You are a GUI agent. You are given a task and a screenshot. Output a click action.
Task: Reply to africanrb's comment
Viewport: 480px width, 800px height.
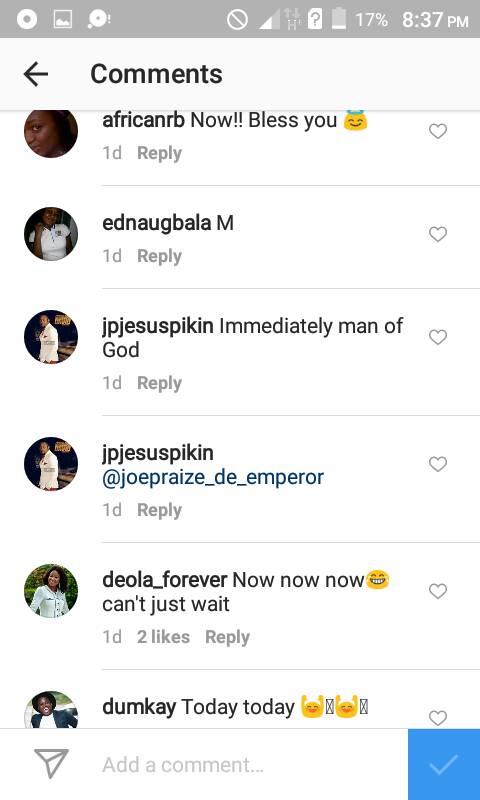159,153
